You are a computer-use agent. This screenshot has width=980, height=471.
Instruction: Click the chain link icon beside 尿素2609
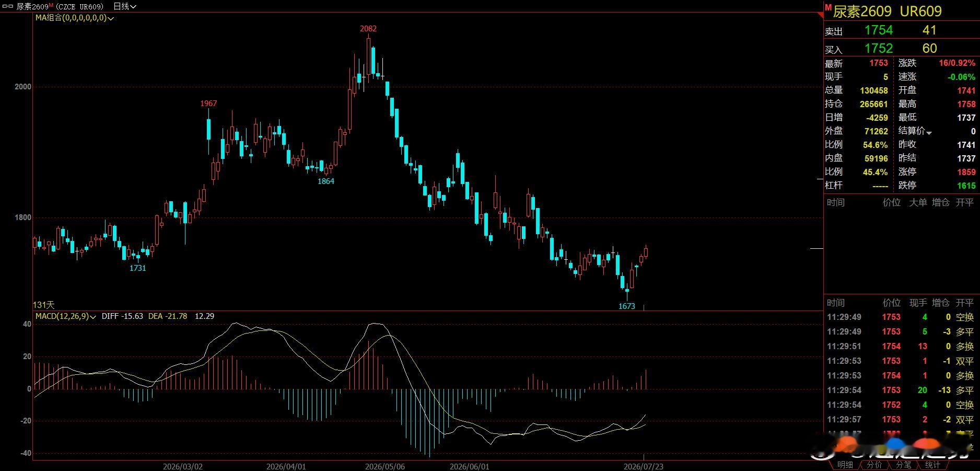[8, 6]
